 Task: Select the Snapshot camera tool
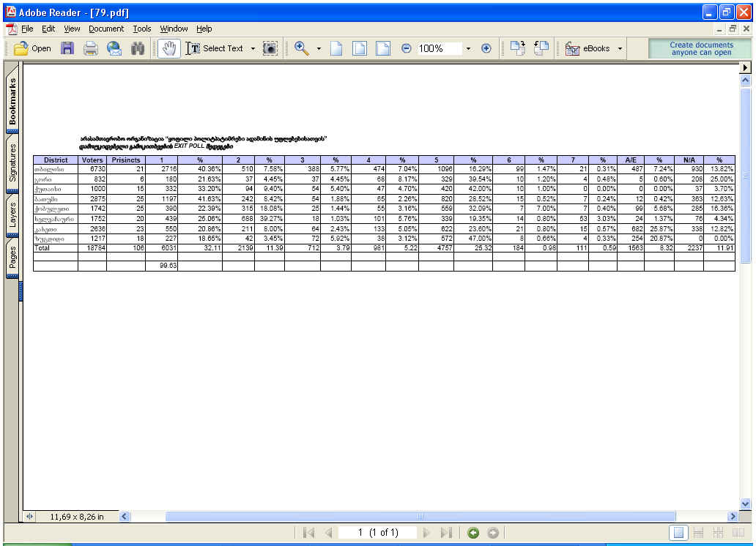pyautogui.click(x=270, y=48)
